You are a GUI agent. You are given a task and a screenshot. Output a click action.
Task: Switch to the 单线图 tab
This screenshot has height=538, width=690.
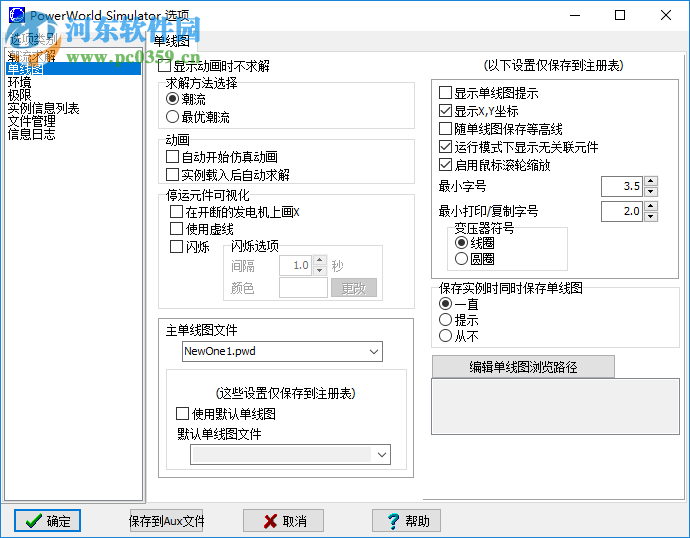(172, 41)
